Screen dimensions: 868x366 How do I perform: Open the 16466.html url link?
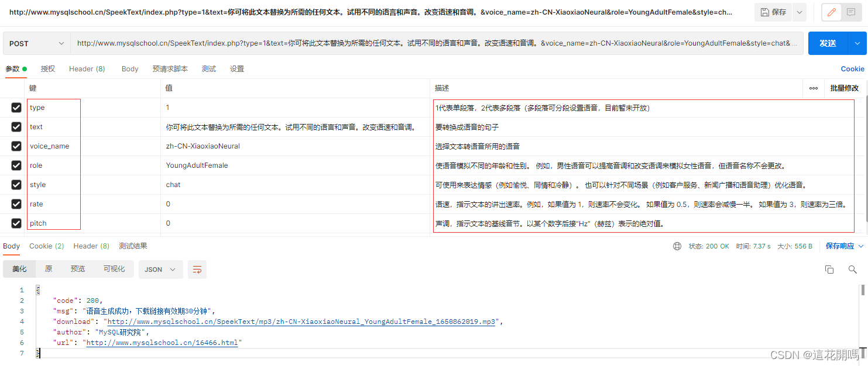tap(162, 343)
